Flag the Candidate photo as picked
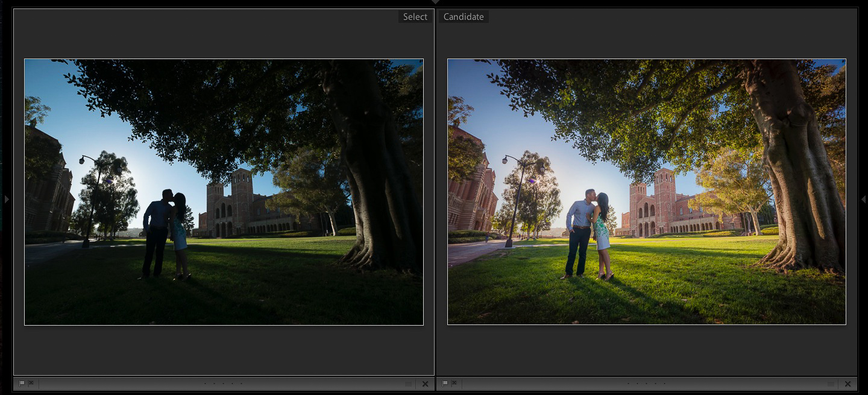 (445, 384)
